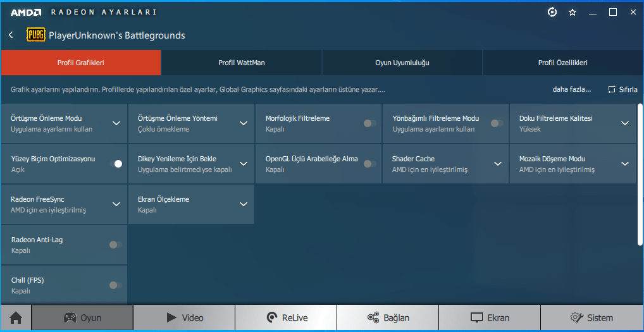This screenshot has height=332, width=644.
Task: Open the Ekran Ölçekleme dropdown
Action: pos(244,204)
